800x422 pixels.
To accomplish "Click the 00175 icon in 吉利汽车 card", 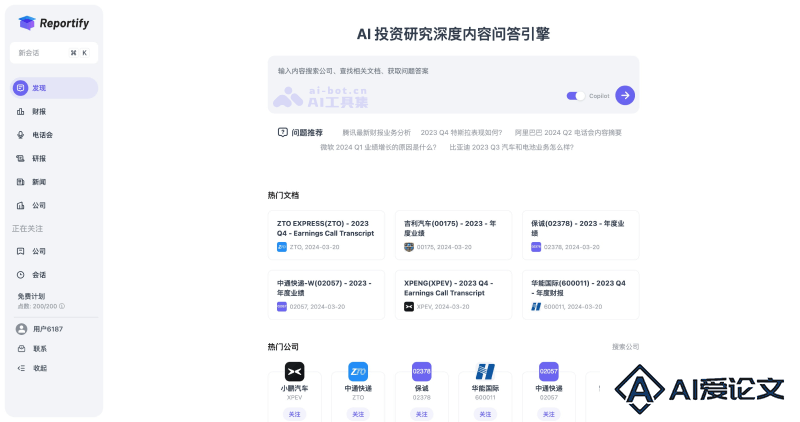I will [x=409, y=247].
